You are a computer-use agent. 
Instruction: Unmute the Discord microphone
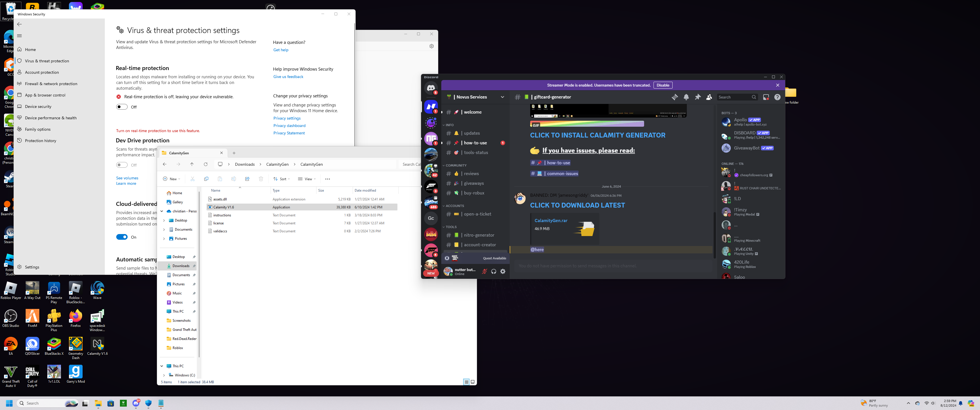pos(484,271)
